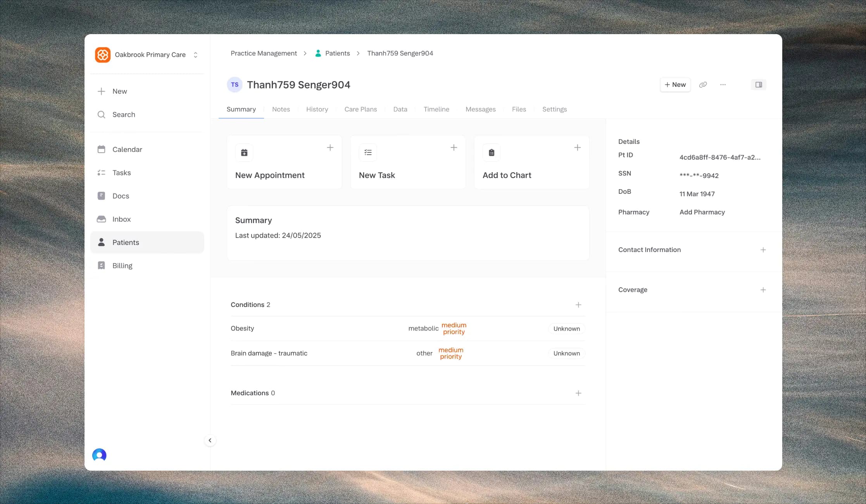Open the three-dots more options menu
The height and width of the screenshot is (504, 866).
tap(723, 85)
